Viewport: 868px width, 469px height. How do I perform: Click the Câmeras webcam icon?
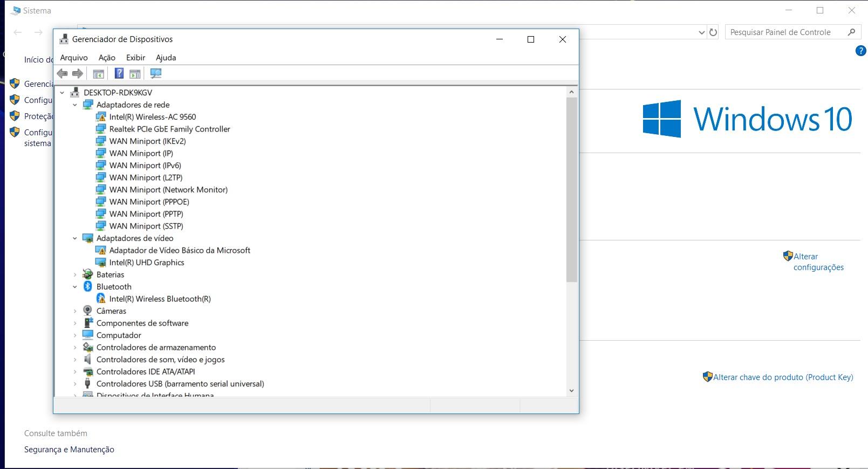pos(88,311)
